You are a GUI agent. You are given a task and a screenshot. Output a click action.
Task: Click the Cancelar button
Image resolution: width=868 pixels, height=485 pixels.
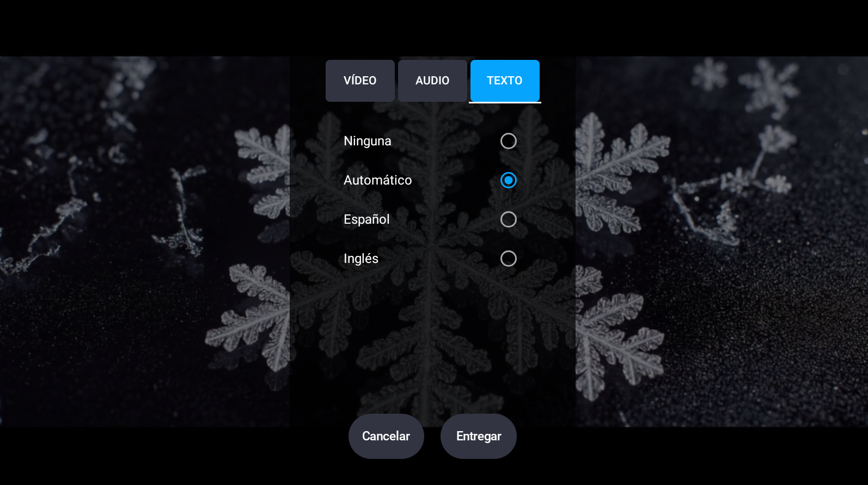386,436
